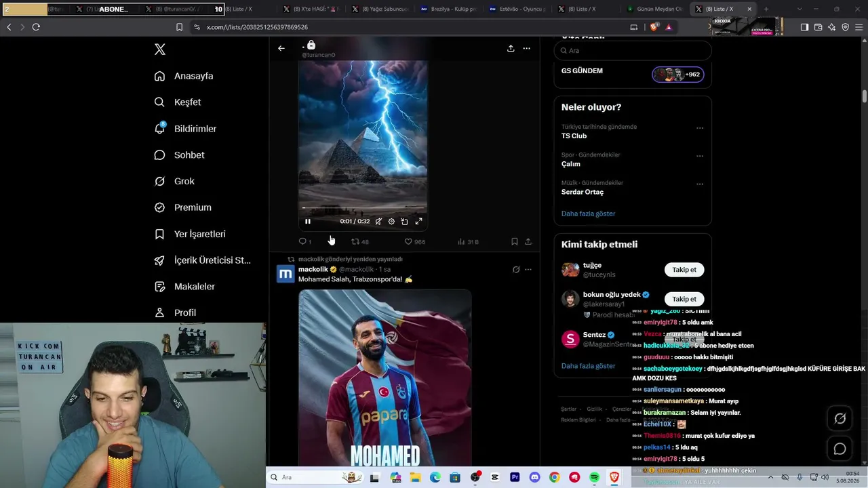Click the Windows taskbar Ara search box
This screenshot has height=488, width=868.
(315, 477)
